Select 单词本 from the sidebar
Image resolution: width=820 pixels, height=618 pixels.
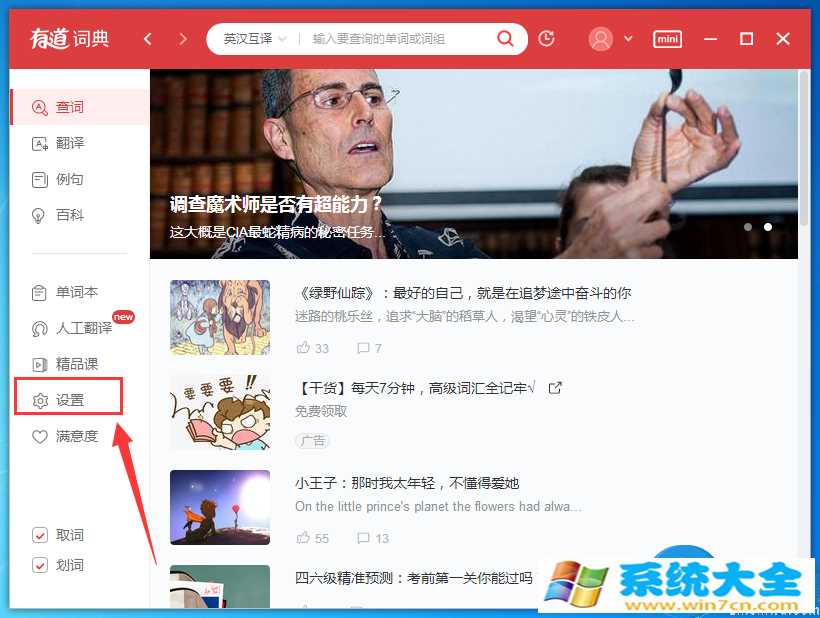tap(76, 292)
